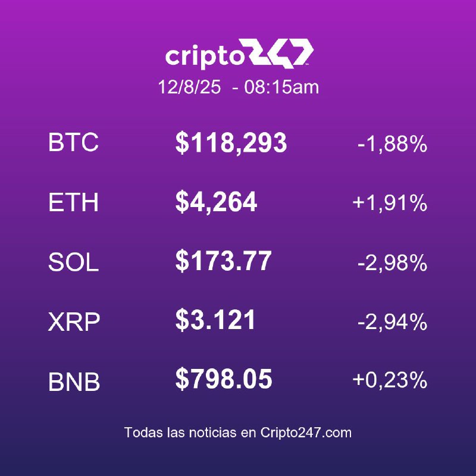This screenshot has height=476, width=476.
Task: Click the ETH ticker label
Action: click(73, 202)
